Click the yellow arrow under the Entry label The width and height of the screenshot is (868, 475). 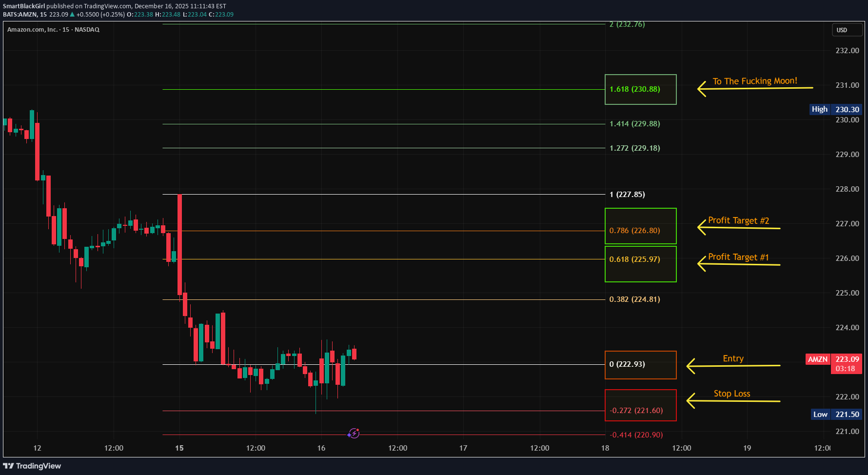(x=733, y=365)
